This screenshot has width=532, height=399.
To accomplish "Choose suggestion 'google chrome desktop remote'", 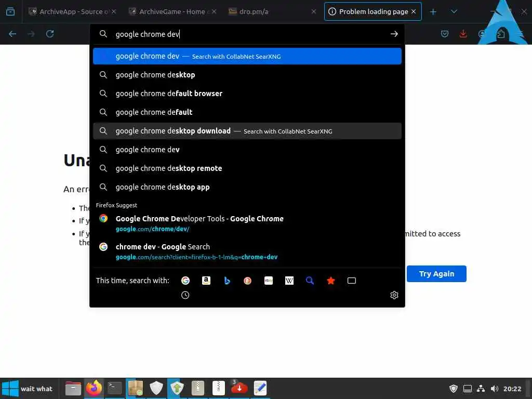I will pyautogui.click(x=247, y=168).
